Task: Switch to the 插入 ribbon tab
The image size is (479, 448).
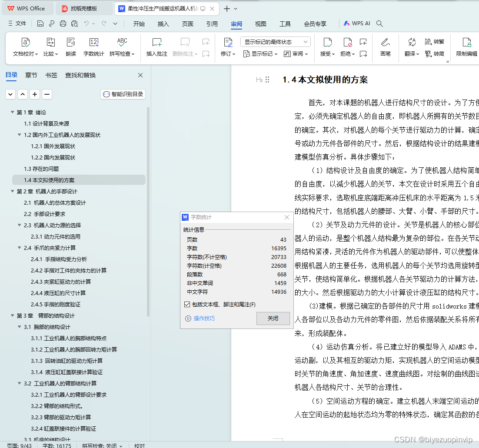Action: coord(163,23)
